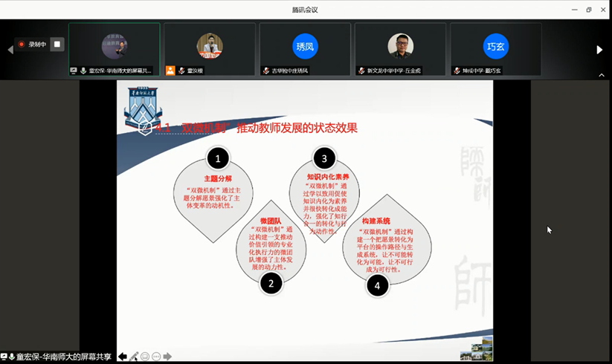
Task: Click the screen share icon on 童宏保 tile
Action: click(x=74, y=71)
